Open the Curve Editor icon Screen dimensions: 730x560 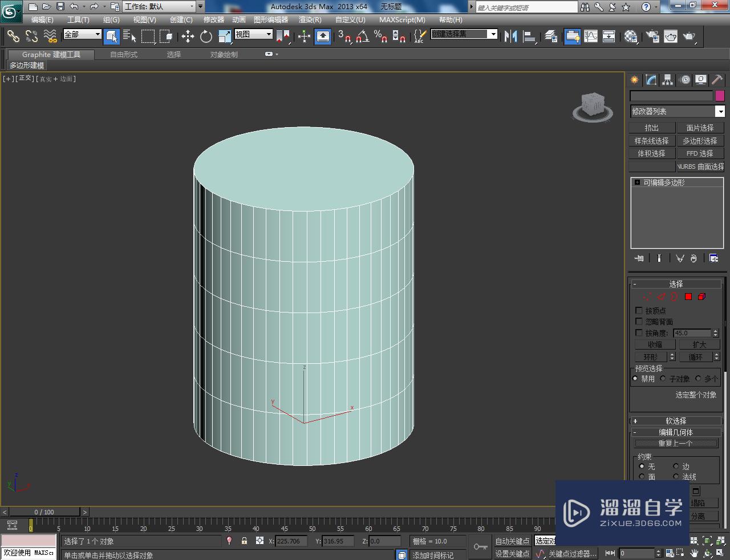pos(591,36)
